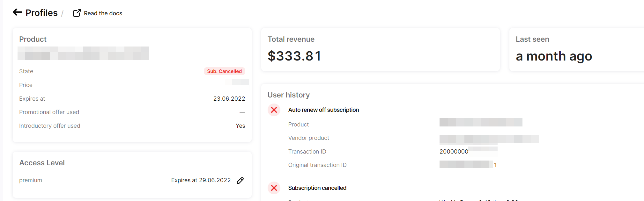Viewport: 644px width, 201px height.
Task: Expand the Subscription cancelled history event
Action: tap(317, 188)
